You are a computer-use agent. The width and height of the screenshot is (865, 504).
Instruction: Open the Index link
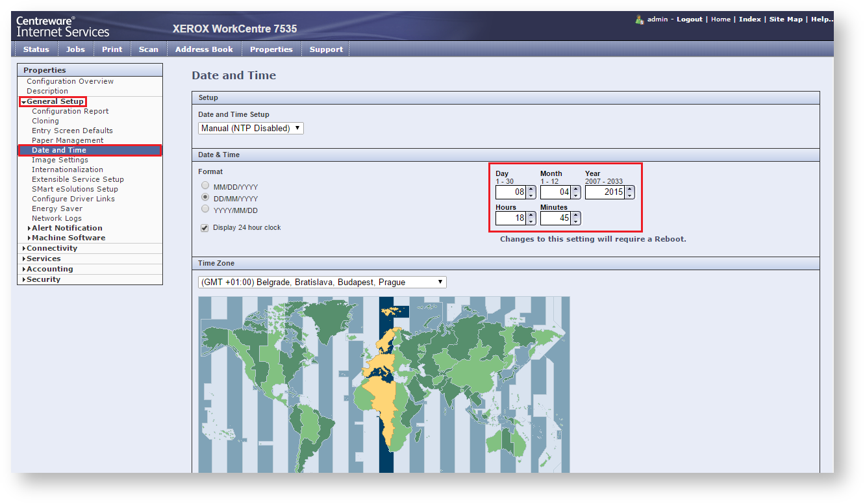[x=750, y=19]
